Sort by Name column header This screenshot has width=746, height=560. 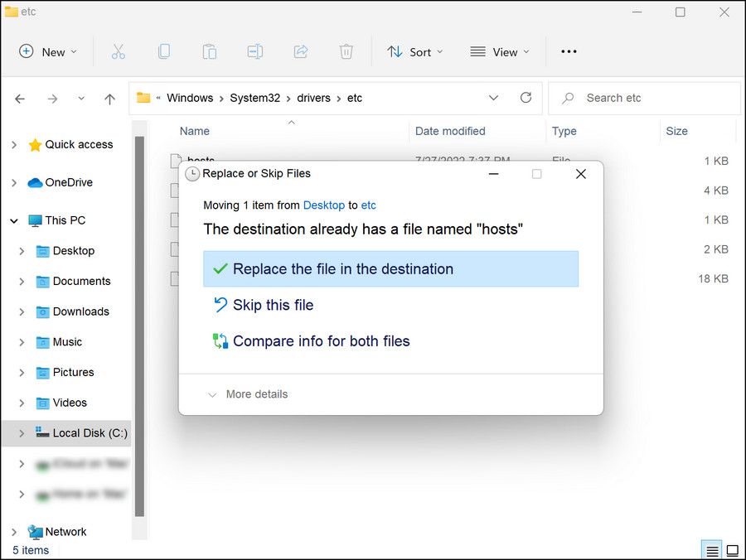tap(195, 131)
